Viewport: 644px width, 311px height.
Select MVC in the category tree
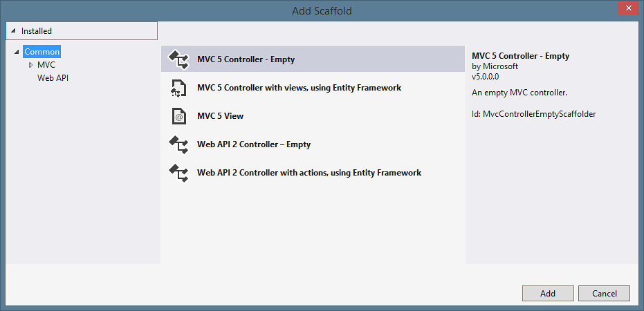pyautogui.click(x=46, y=65)
